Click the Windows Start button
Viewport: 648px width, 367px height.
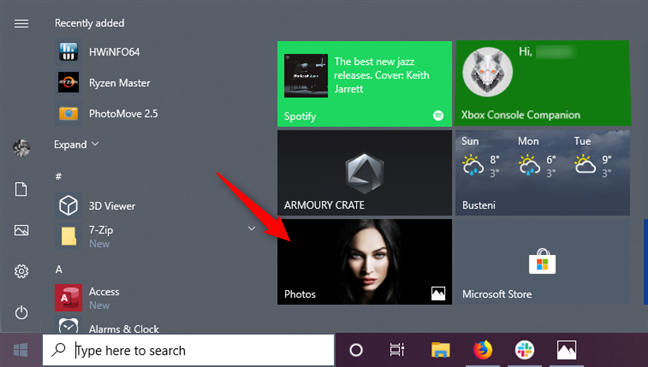(21, 350)
